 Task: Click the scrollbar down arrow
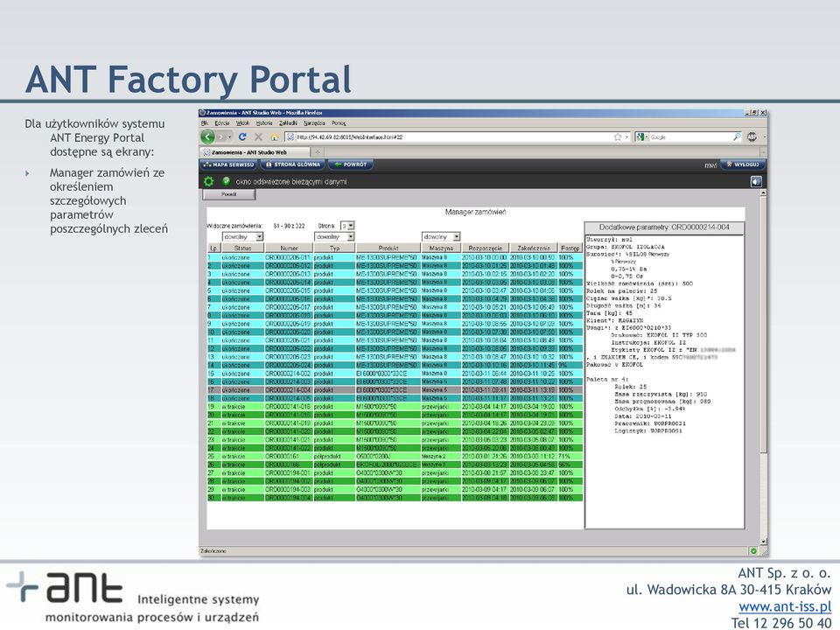763,541
